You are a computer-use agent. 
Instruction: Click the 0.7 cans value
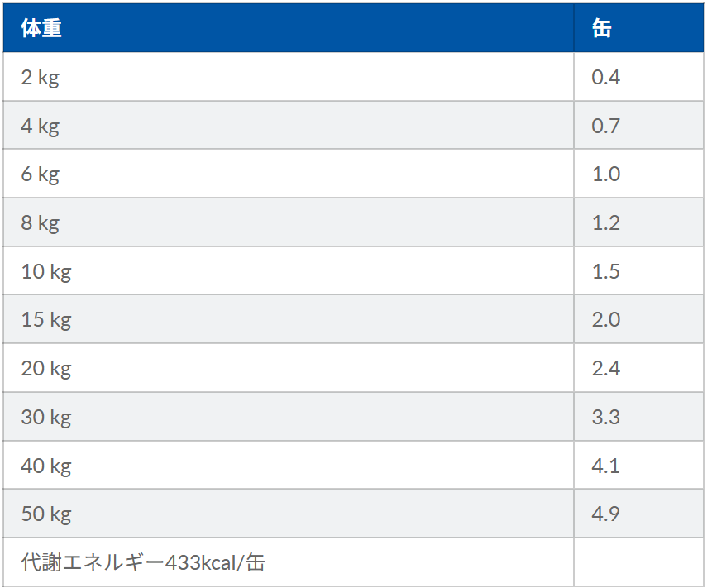pyautogui.click(x=606, y=126)
